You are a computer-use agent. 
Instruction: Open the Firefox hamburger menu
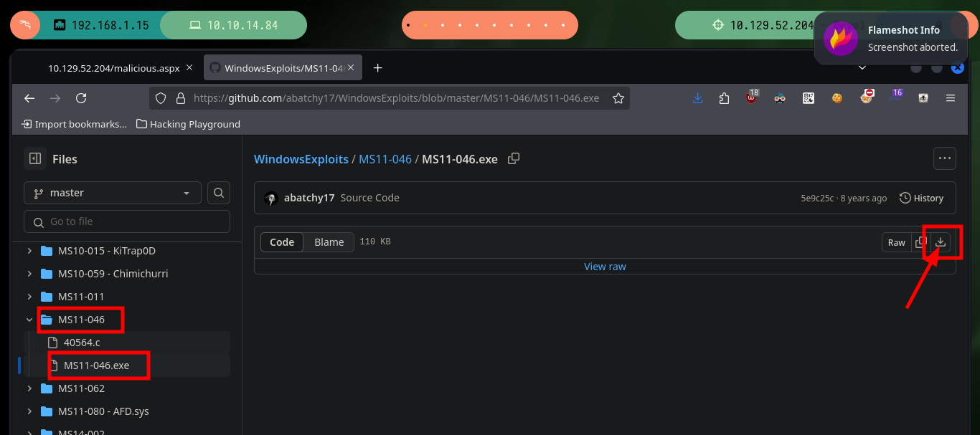951,98
